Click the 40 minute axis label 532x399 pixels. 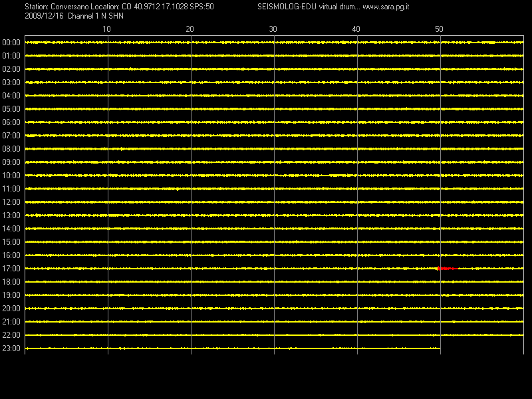356,29
